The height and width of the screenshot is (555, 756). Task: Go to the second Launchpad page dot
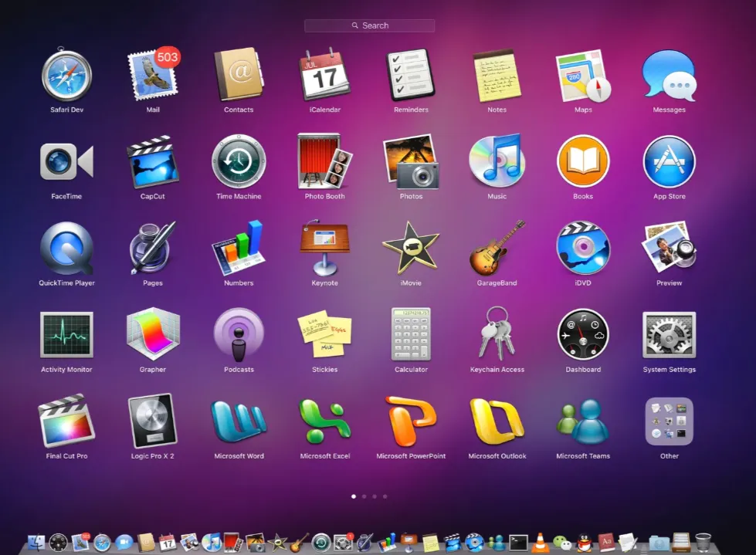[x=364, y=496]
